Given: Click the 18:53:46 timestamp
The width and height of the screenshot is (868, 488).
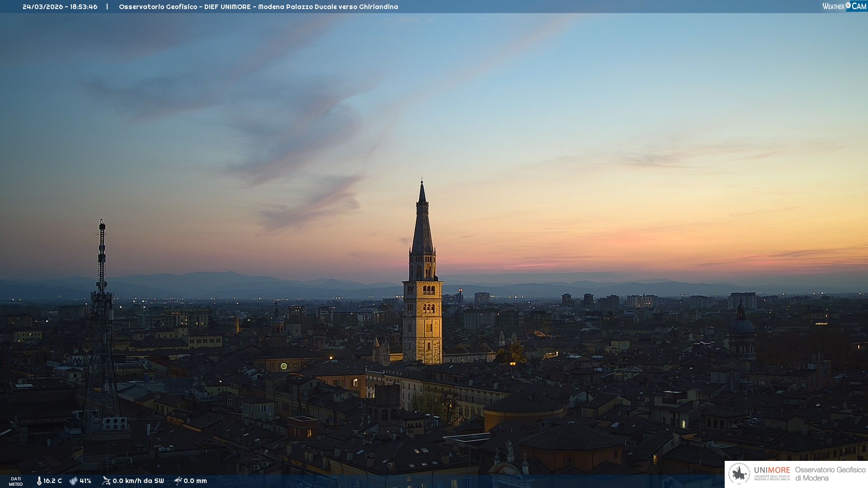Looking at the screenshot, I should pyautogui.click(x=84, y=7).
